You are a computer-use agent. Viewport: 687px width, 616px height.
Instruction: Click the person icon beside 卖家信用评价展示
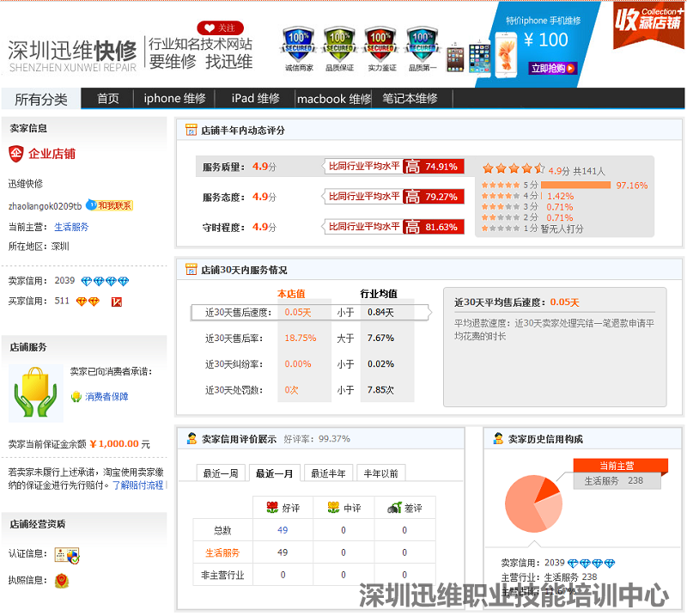(x=192, y=438)
